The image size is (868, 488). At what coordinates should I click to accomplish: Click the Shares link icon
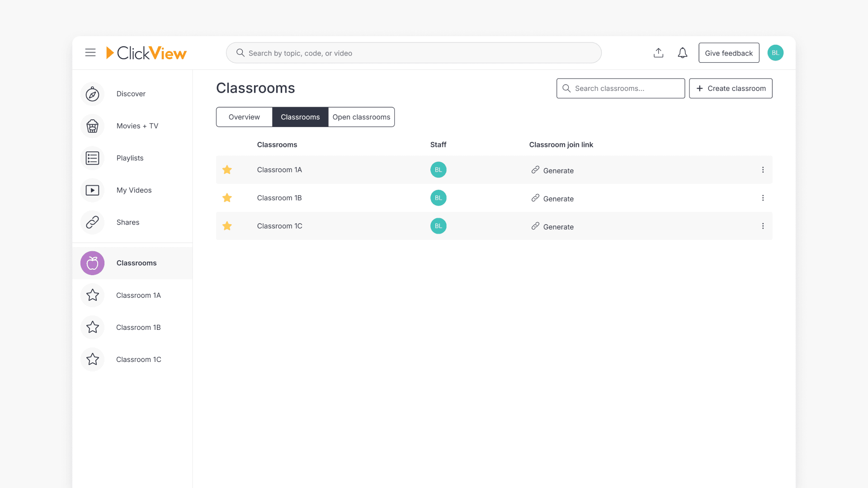(x=92, y=222)
